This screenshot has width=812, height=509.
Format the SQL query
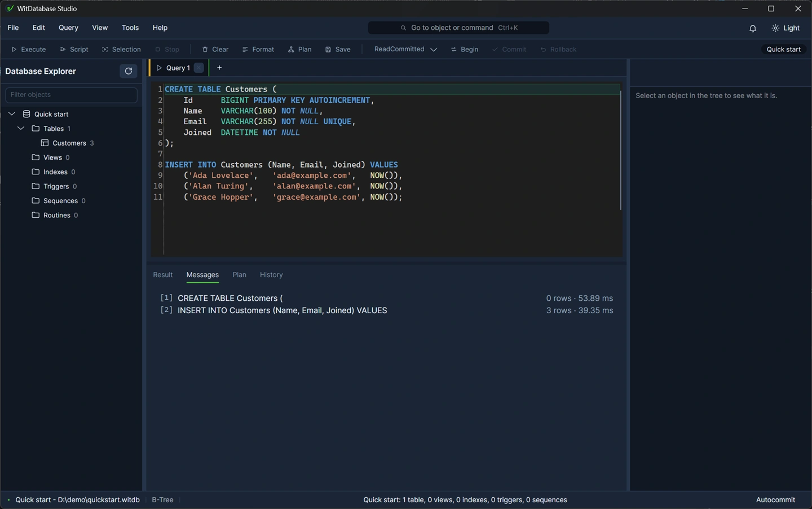pyautogui.click(x=258, y=49)
